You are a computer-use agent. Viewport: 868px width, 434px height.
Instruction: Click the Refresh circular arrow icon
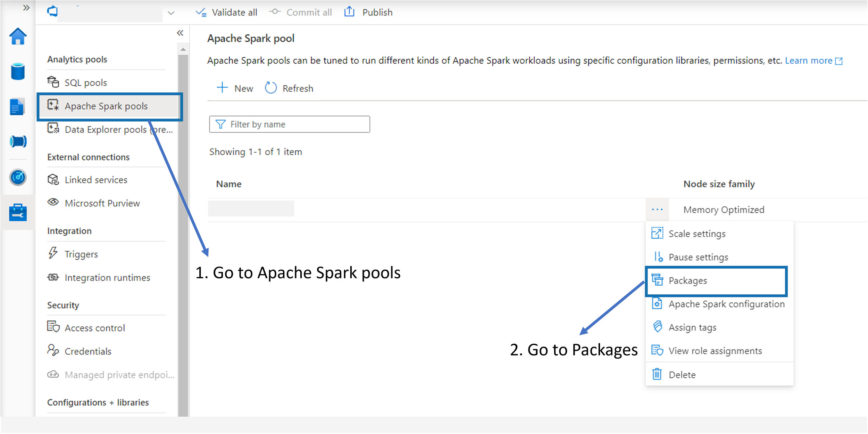270,88
